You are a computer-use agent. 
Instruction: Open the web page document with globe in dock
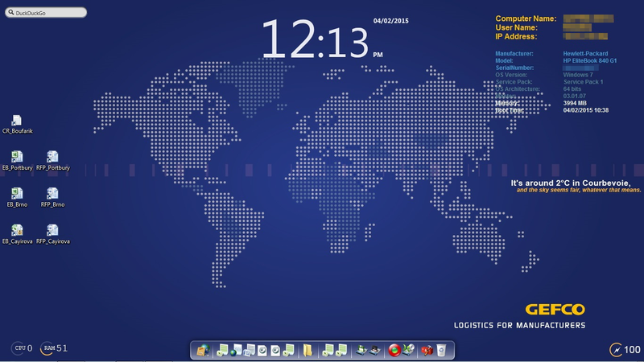pyautogui.click(x=235, y=350)
